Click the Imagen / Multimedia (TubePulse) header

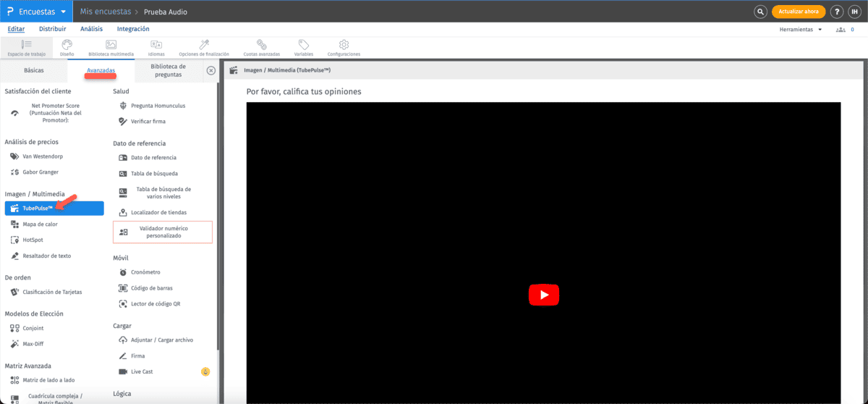coord(287,70)
